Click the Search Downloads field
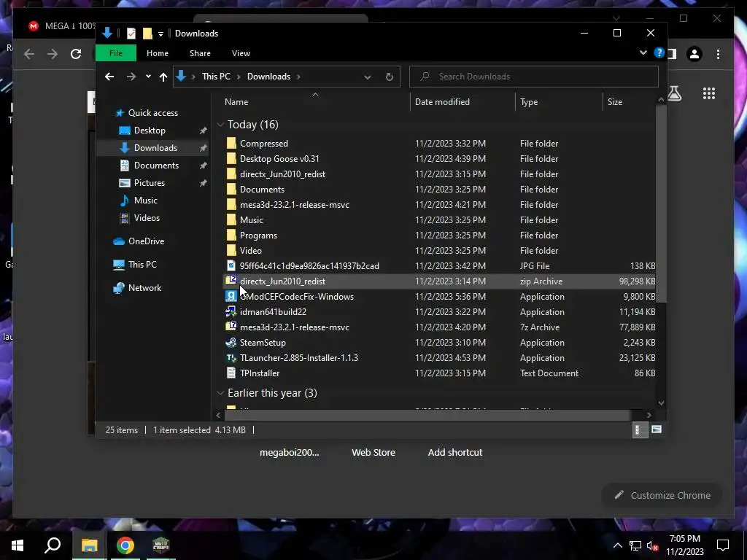The height and width of the screenshot is (560, 747). click(533, 76)
